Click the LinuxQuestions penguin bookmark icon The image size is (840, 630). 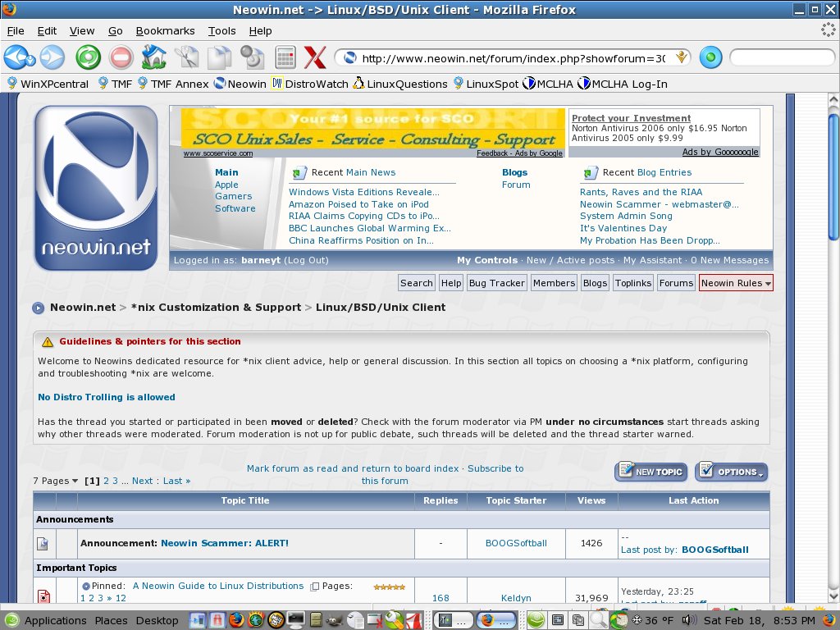click(x=358, y=83)
